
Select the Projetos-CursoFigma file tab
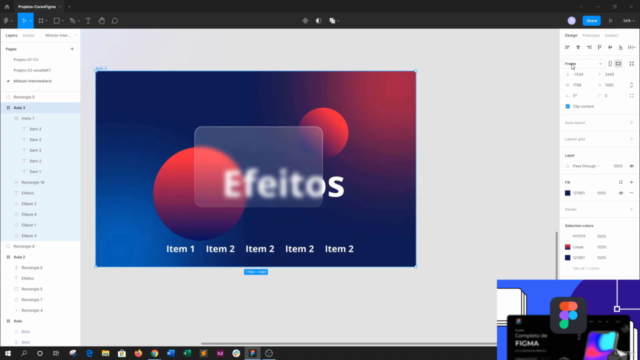pos(37,7)
